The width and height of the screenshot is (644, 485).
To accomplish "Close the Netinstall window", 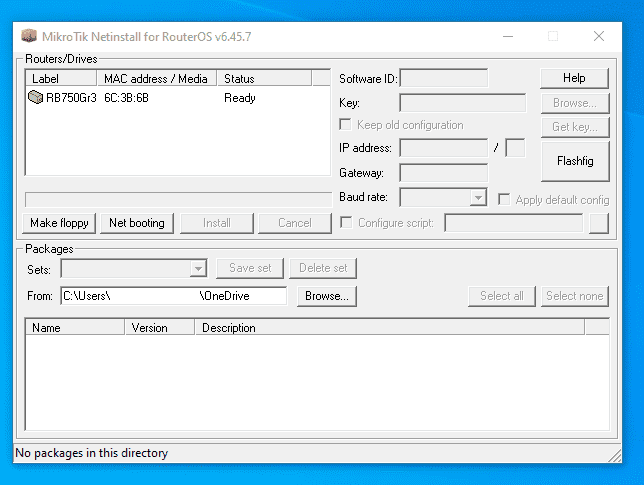I will (598, 37).
